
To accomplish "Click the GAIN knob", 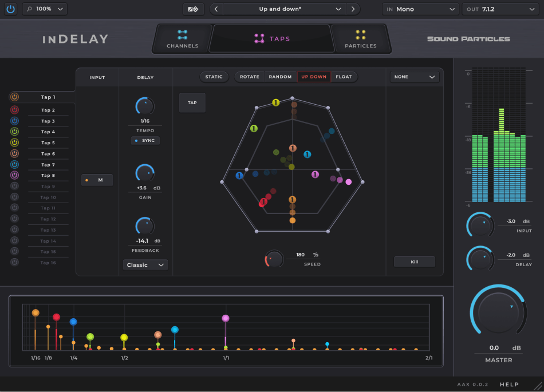I will (145, 173).
